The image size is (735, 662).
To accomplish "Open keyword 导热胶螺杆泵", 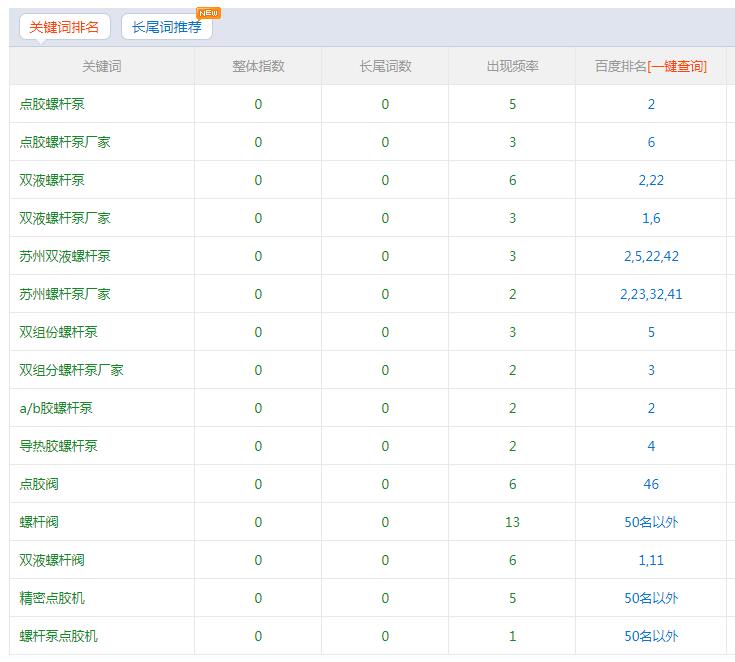I will 59,446.
